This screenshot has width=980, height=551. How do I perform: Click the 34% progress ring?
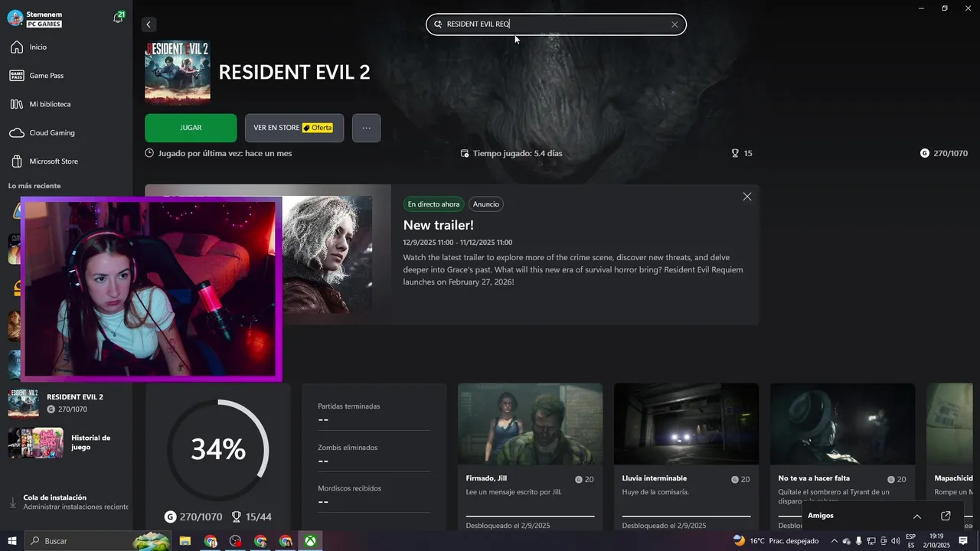[218, 449]
